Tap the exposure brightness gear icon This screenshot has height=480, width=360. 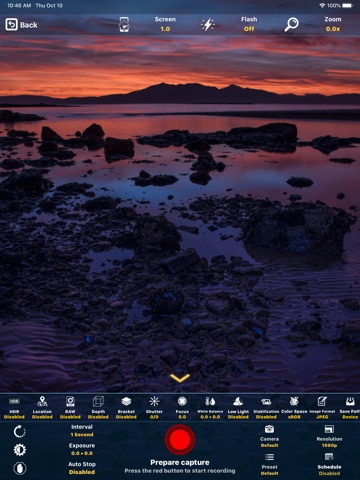[20, 450]
